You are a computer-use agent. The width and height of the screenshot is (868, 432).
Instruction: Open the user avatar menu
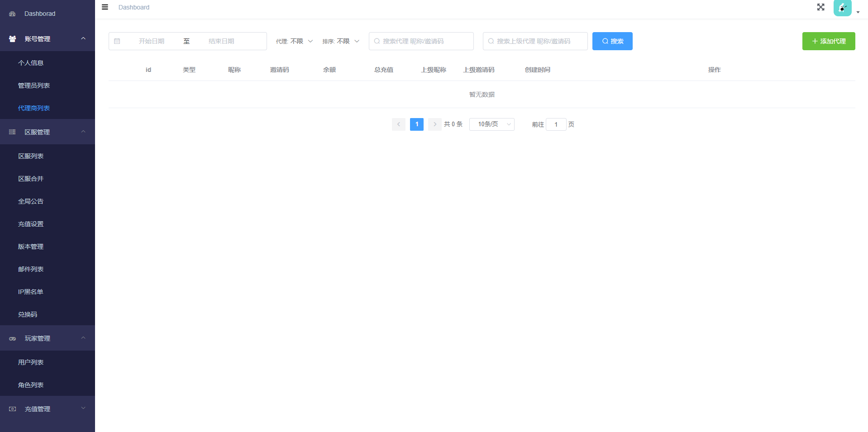click(x=843, y=8)
